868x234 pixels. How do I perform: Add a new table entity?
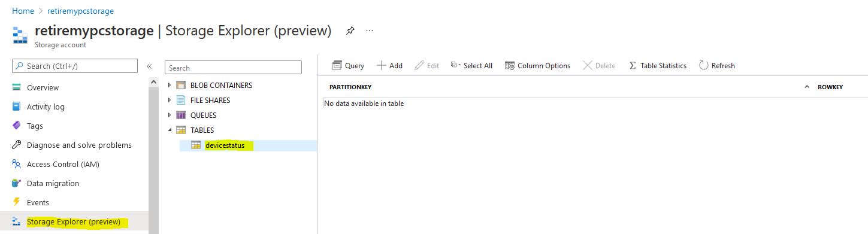click(389, 66)
